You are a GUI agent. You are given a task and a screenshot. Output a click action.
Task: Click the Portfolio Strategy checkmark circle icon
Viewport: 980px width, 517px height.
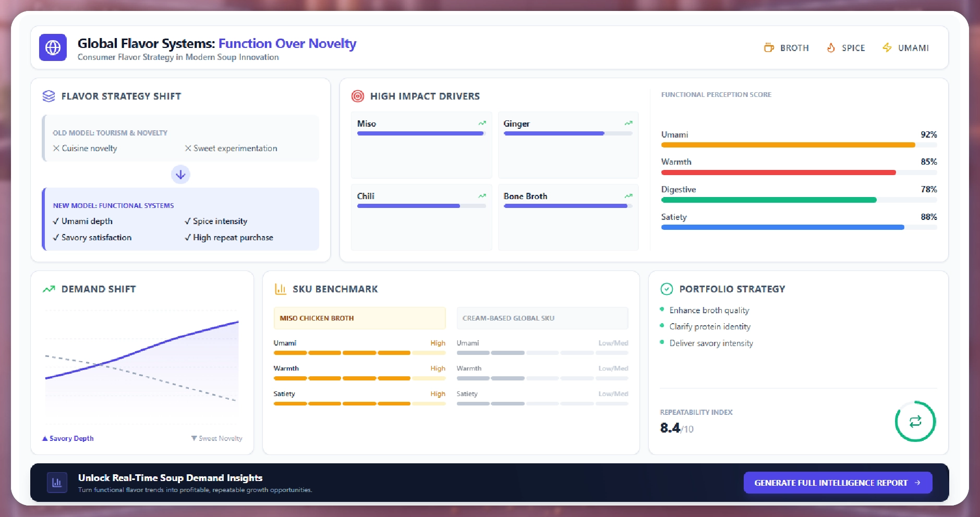667,289
